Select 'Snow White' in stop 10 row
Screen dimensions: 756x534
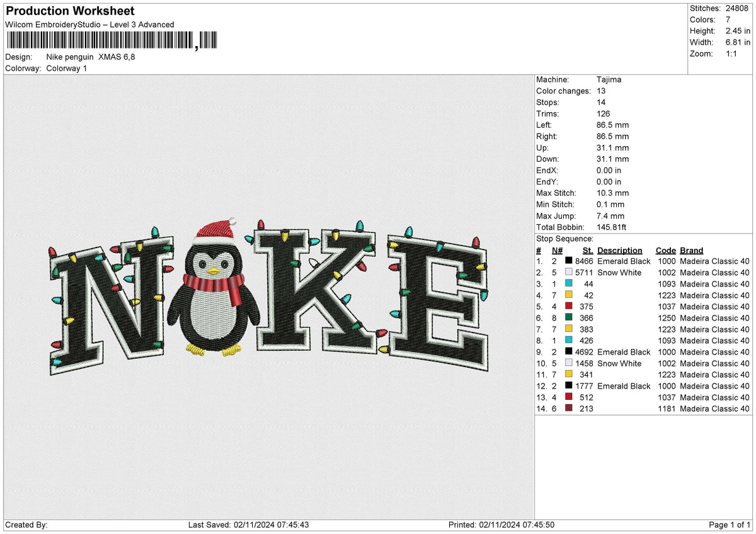coord(619,363)
